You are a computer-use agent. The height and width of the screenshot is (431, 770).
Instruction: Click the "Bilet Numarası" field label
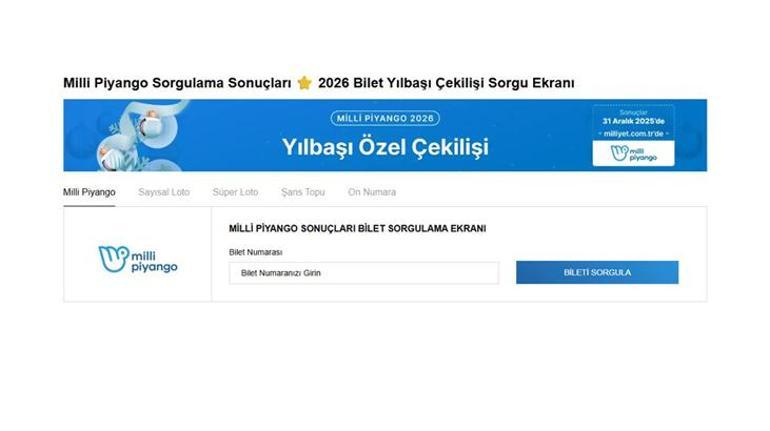click(x=255, y=252)
